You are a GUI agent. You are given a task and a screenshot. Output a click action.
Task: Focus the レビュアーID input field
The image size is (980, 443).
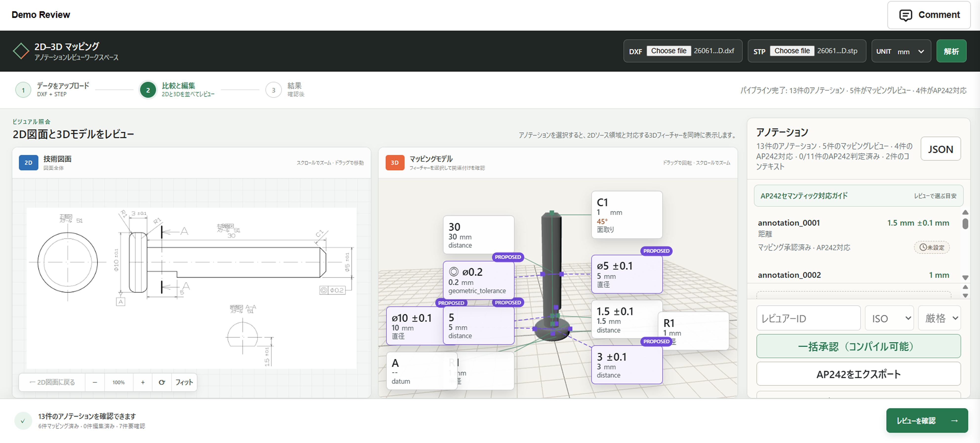[808, 318]
